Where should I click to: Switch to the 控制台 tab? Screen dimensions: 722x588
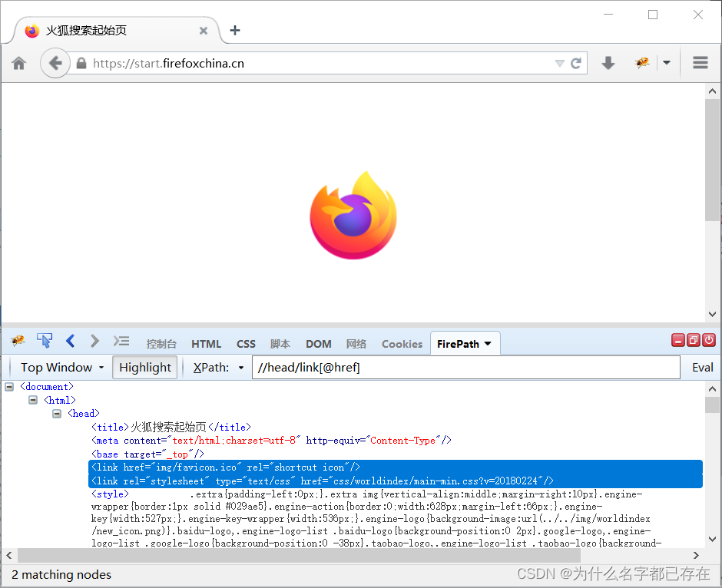161,344
